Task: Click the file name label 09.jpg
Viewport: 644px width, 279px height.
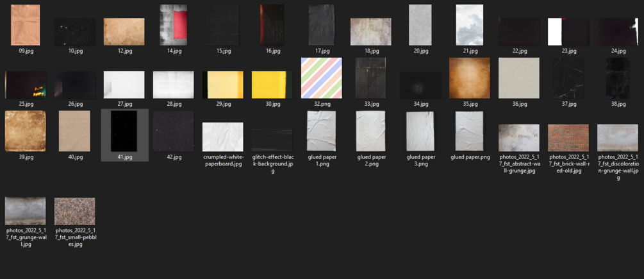Action: [x=26, y=51]
